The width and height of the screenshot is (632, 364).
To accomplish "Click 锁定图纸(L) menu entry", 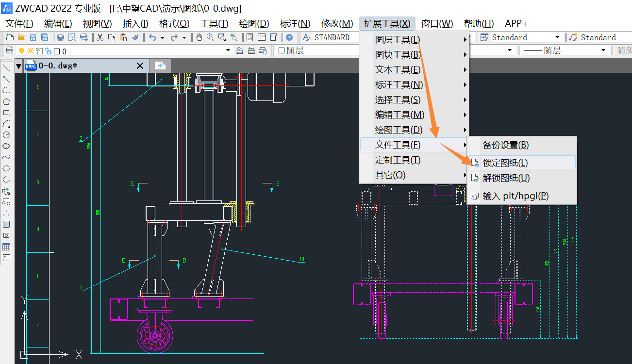I will 522,163.
